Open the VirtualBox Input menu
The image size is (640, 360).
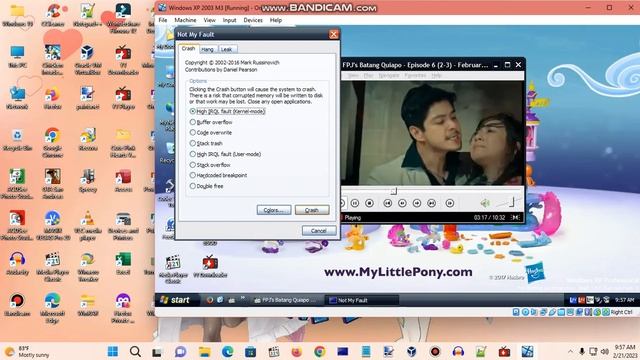pos(229,20)
